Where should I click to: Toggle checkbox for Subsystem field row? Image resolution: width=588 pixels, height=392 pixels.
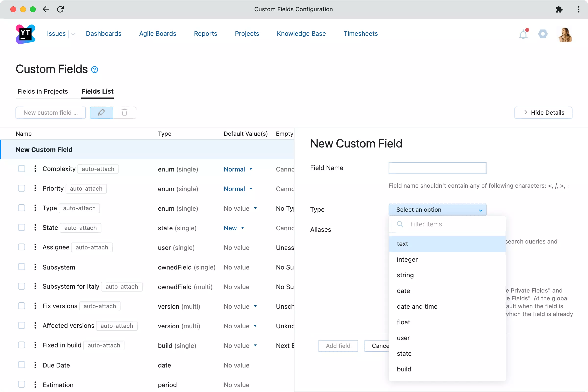point(22,267)
